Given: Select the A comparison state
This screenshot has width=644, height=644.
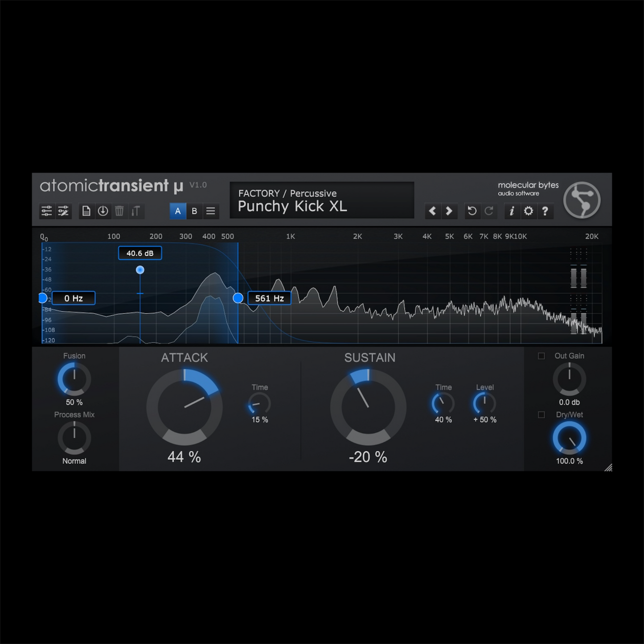Looking at the screenshot, I should (x=178, y=211).
